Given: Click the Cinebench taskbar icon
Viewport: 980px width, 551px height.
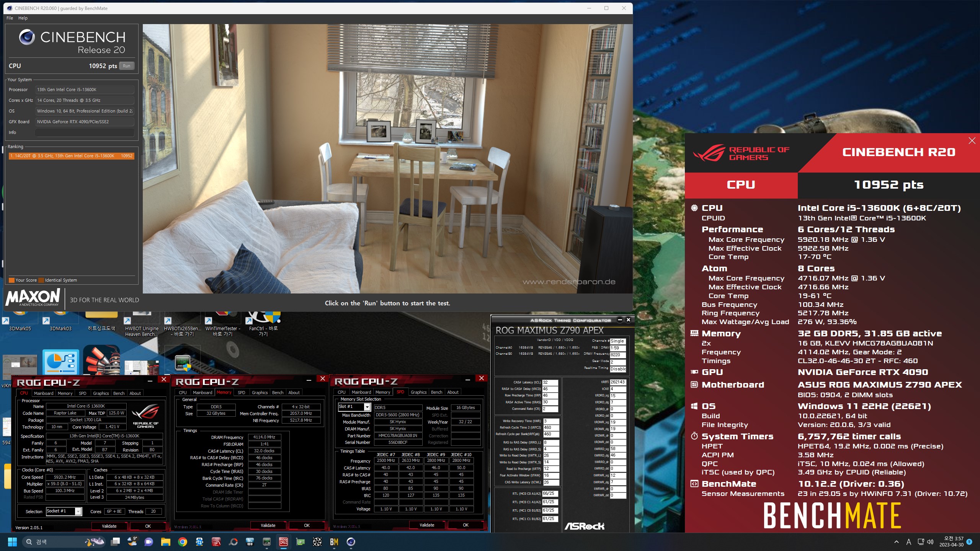Looking at the screenshot, I should click(x=351, y=542).
